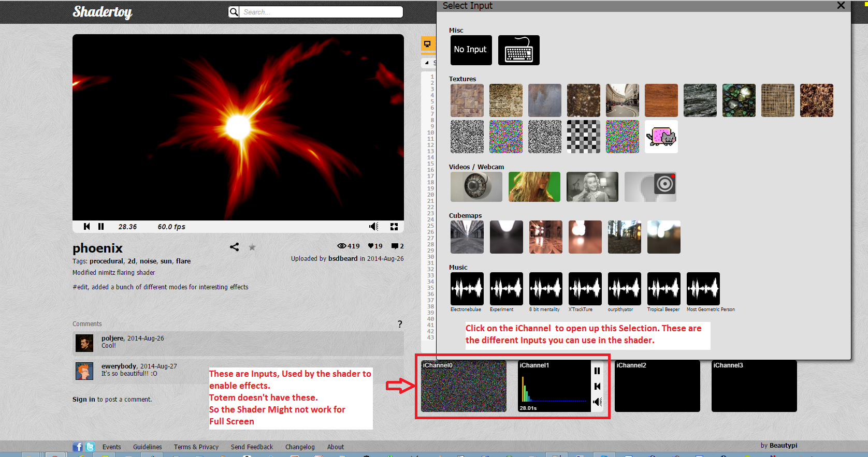Open bsdbeard's uploader profile
The image size is (868, 457).
point(343,258)
